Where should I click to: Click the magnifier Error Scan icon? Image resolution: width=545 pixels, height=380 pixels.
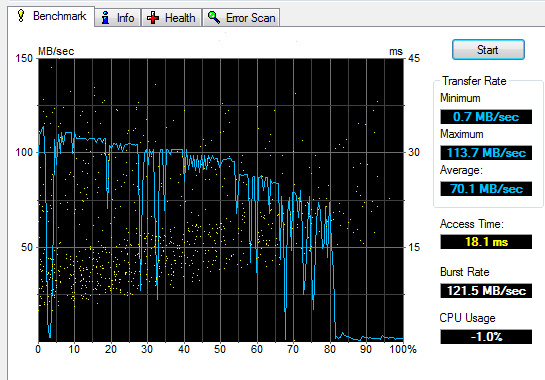214,17
